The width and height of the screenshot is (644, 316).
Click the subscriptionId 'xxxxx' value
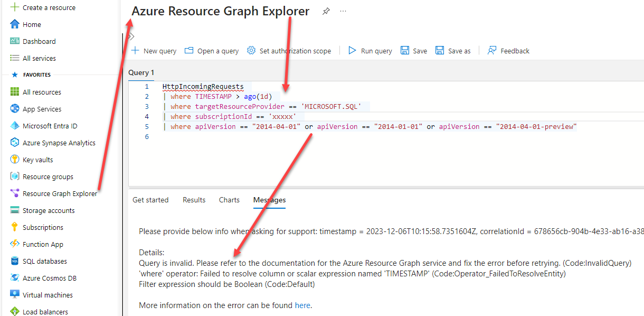tap(282, 117)
